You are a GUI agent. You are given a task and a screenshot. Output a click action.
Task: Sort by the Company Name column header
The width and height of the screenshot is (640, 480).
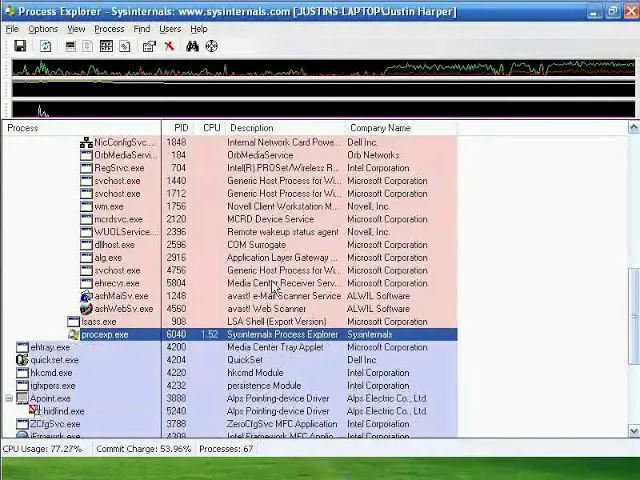pos(401,128)
